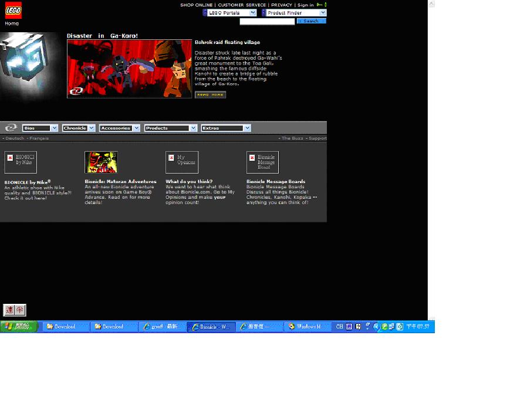Switch language to Deutsch
This screenshot has width=510, height=420.
click(15, 138)
